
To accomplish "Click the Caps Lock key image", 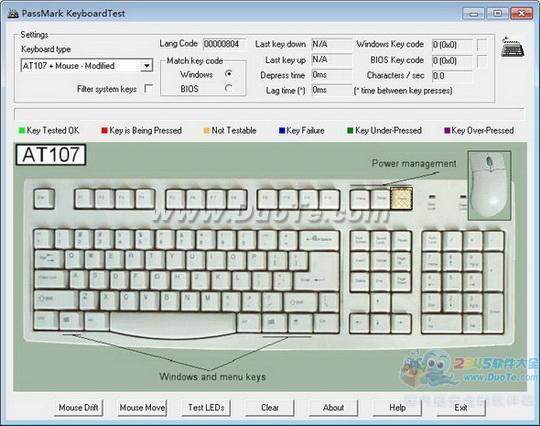I will click(x=51, y=280).
